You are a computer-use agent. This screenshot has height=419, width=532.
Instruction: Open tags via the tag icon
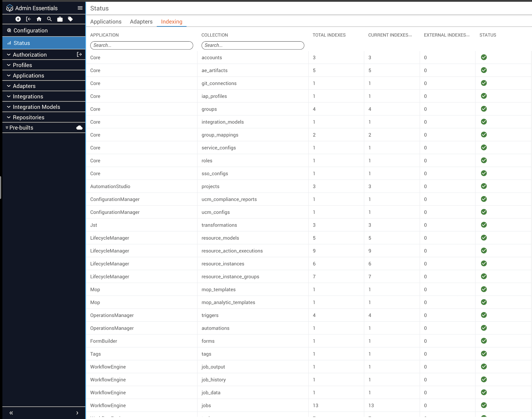click(x=70, y=19)
